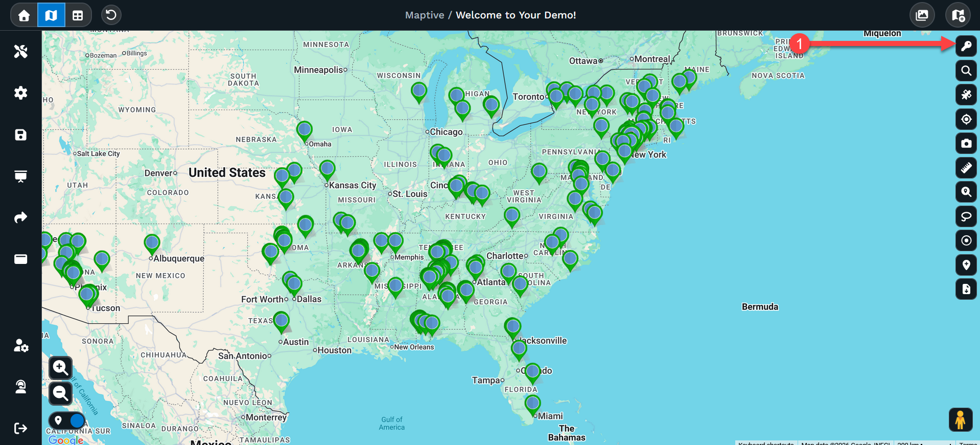Click the marker near Jacksonville
Image resolution: width=980 pixels, height=445 pixels.
512,328
